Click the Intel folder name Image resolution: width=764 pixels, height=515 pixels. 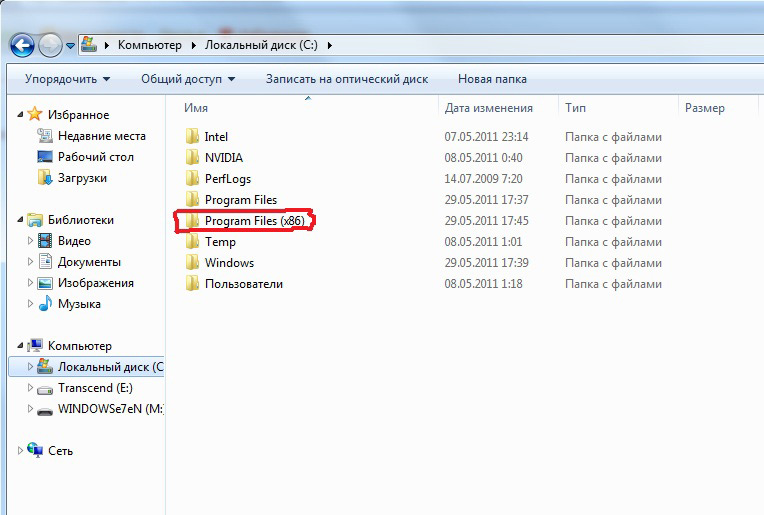216,137
